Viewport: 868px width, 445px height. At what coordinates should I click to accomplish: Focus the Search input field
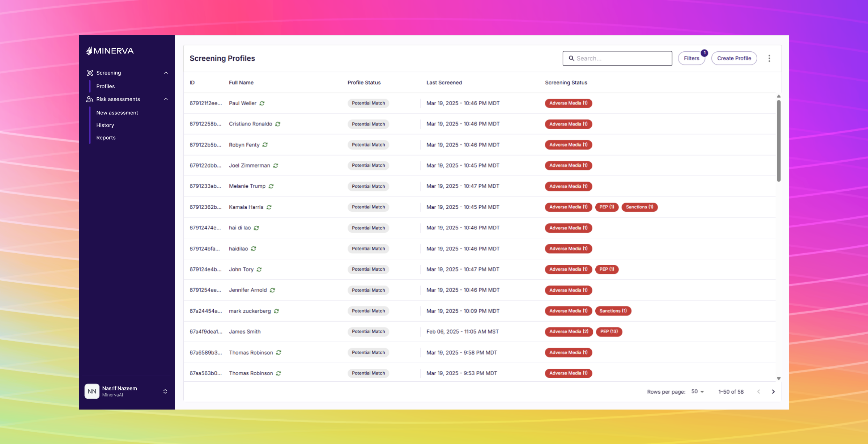click(x=622, y=58)
